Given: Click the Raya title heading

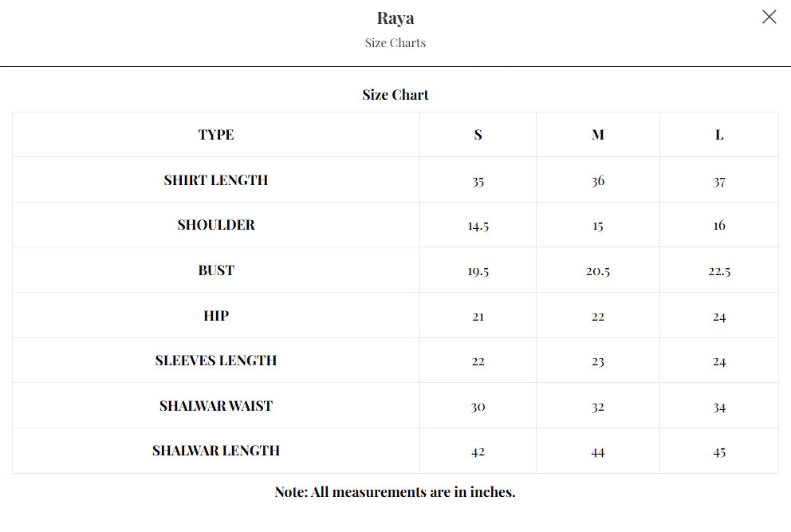Looking at the screenshot, I should 395,18.
